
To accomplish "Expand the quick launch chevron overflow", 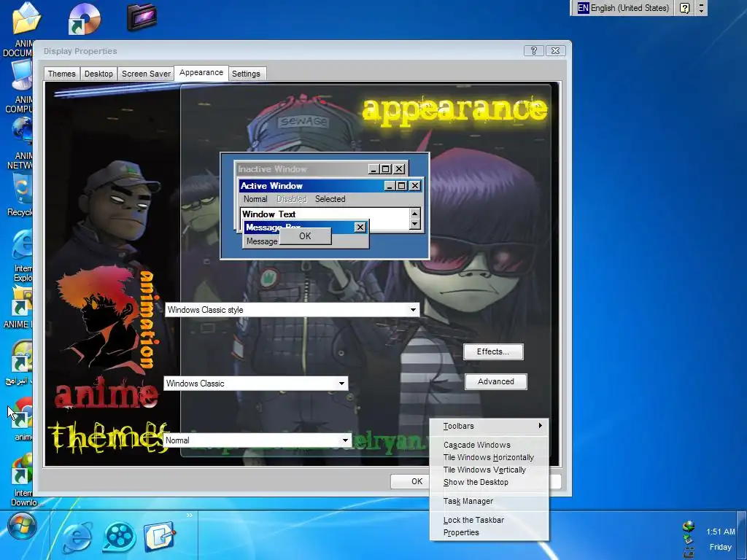I will tap(189, 516).
